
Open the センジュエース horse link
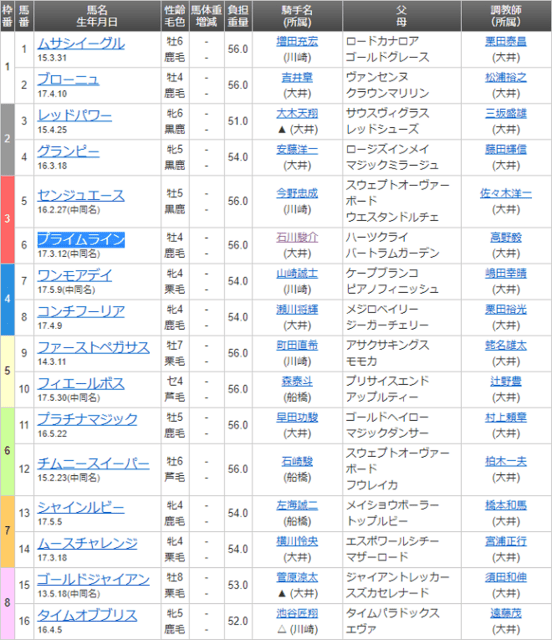81,195
